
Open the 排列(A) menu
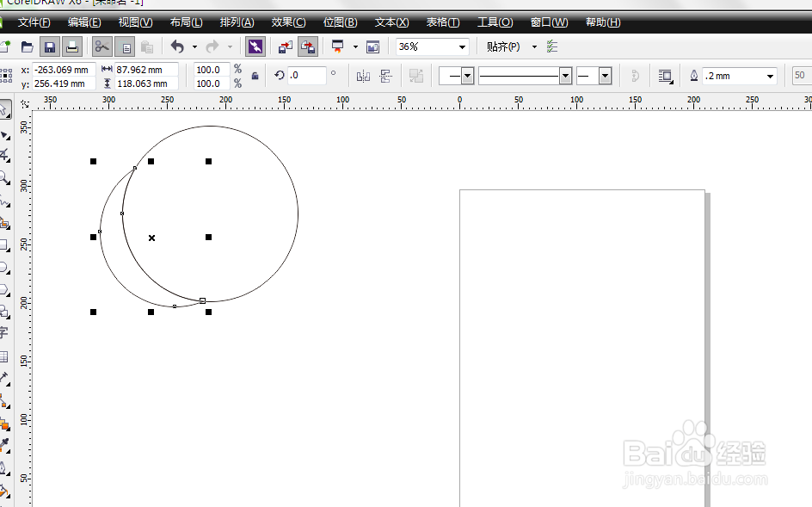(x=237, y=22)
